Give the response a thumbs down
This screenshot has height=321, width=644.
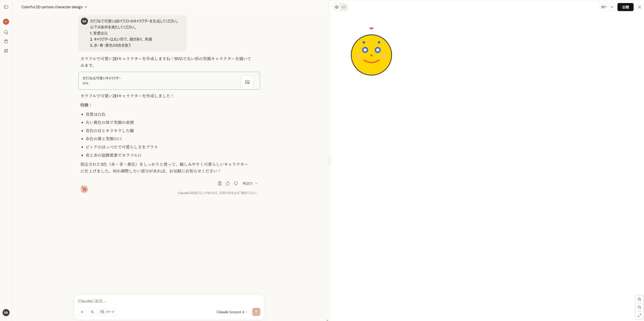point(236,183)
